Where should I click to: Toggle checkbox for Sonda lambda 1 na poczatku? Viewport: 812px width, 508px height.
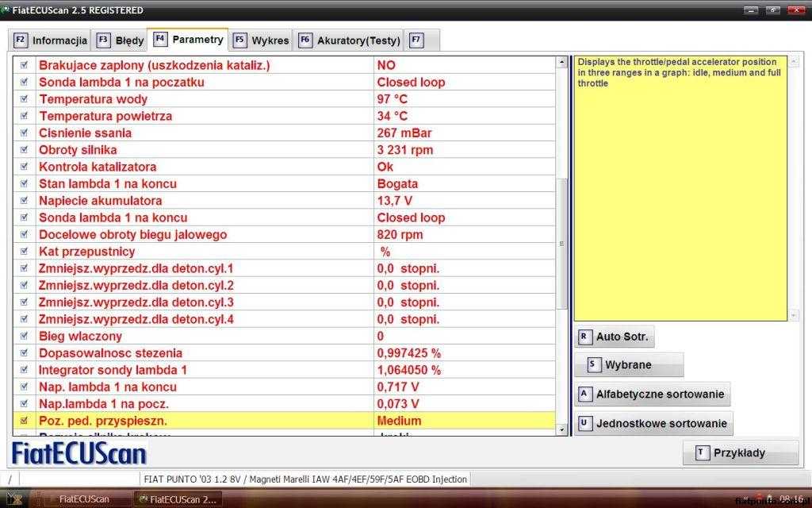point(24,82)
